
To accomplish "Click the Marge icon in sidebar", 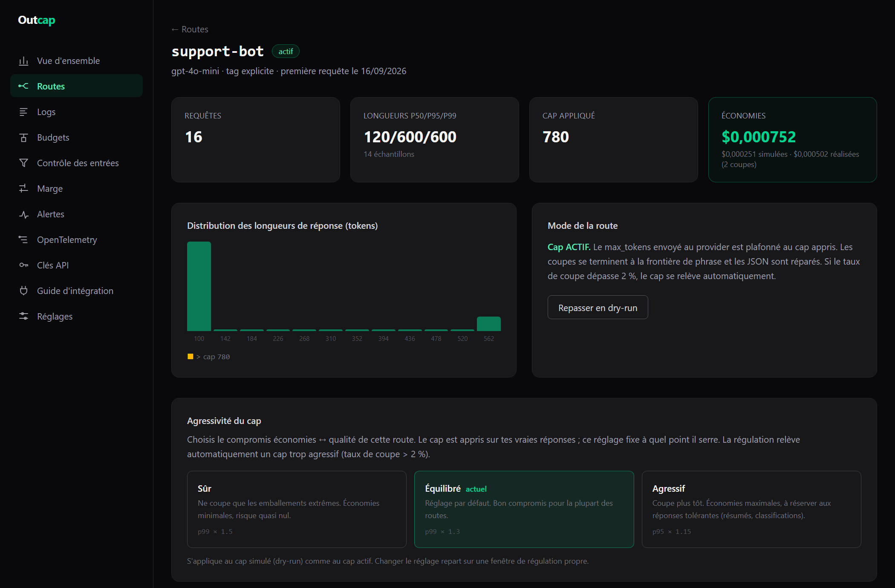I will click(23, 188).
